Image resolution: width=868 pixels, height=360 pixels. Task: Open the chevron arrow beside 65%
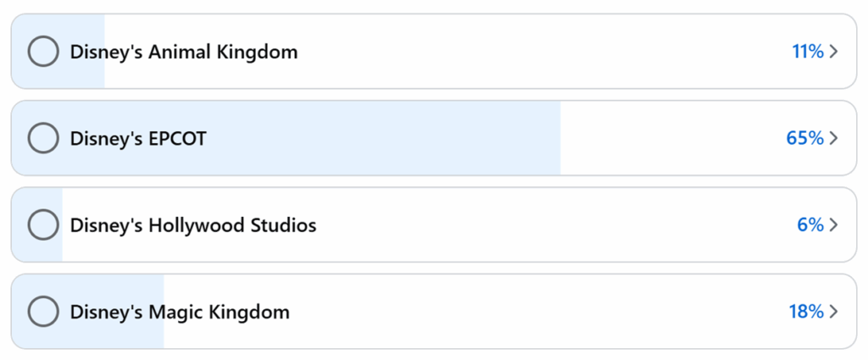834,138
